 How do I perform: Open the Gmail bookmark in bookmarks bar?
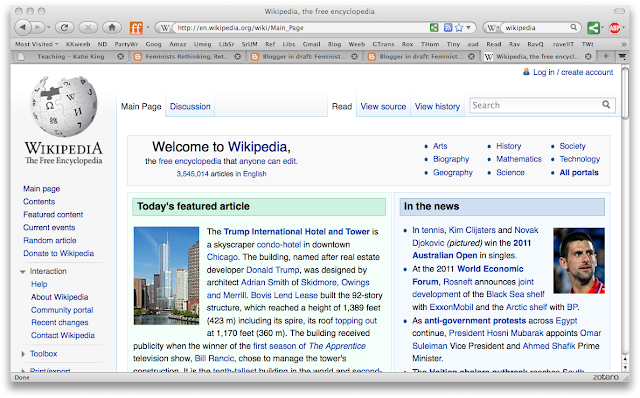[311, 44]
